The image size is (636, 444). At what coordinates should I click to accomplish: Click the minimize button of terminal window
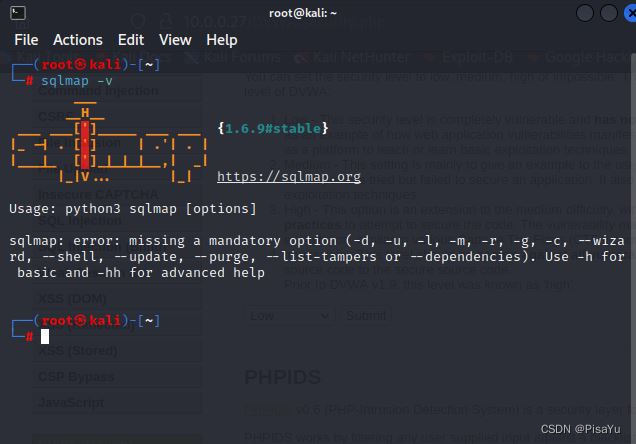pos(585,13)
